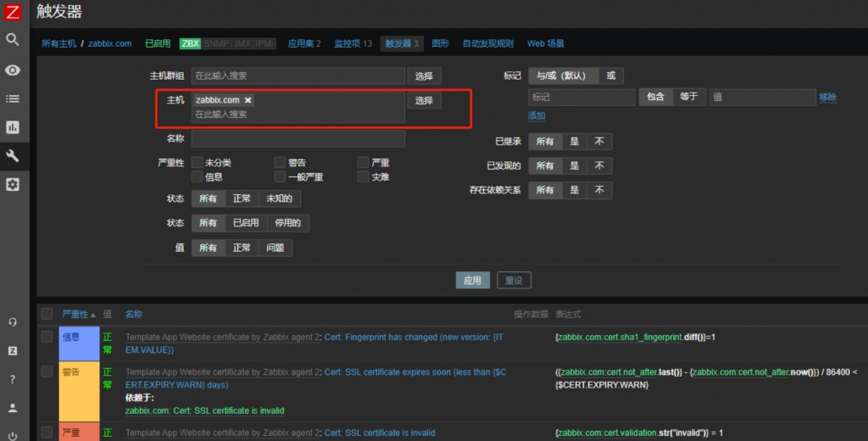
Task: Open the 图形 tab
Action: tap(440, 43)
